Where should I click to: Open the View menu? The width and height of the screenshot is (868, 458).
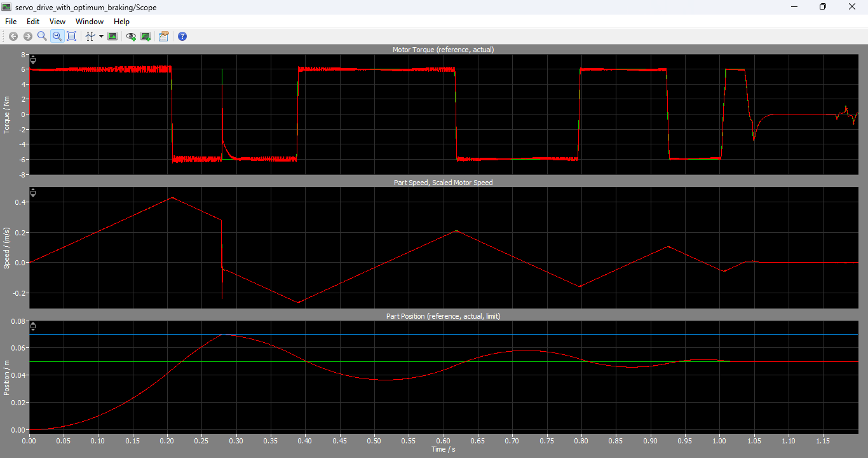[58, 22]
